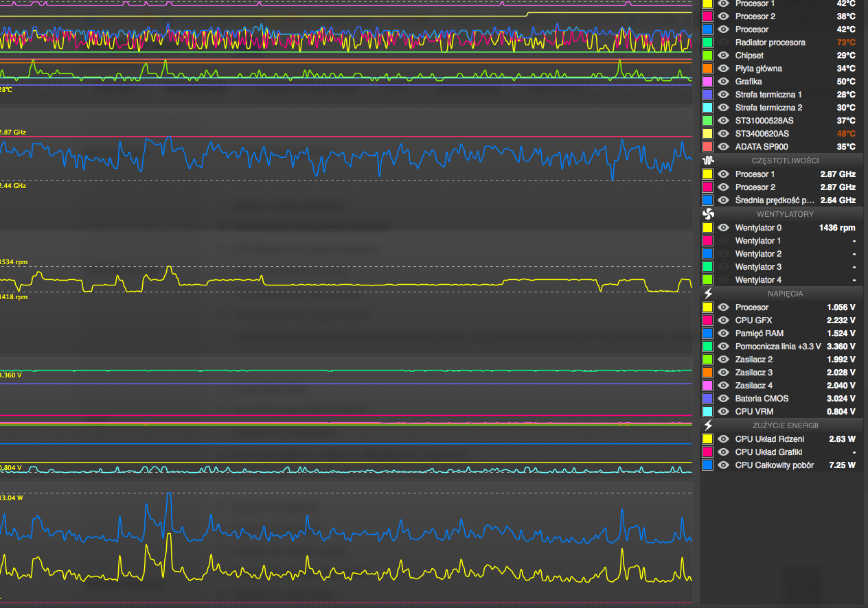
Task: Hide the ST31000528AS drive temperature
Action: click(x=723, y=121)
